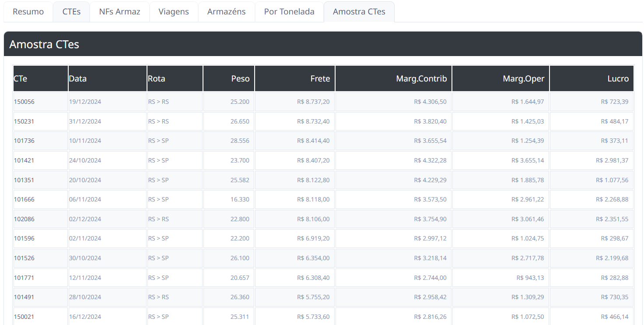Sort by the Data column header
The width and height of the screenshot is (644, 325).
click(x=107, y=78)
